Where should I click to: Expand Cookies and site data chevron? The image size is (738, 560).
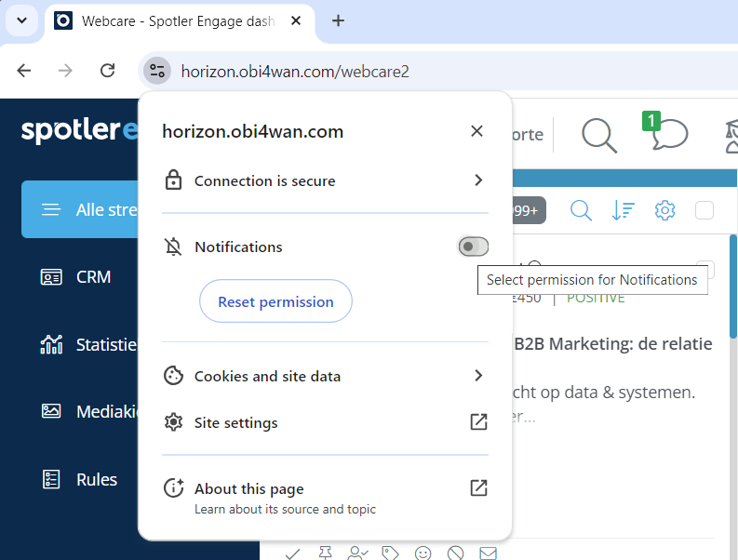pyautogui.click(x=478, y=376)
